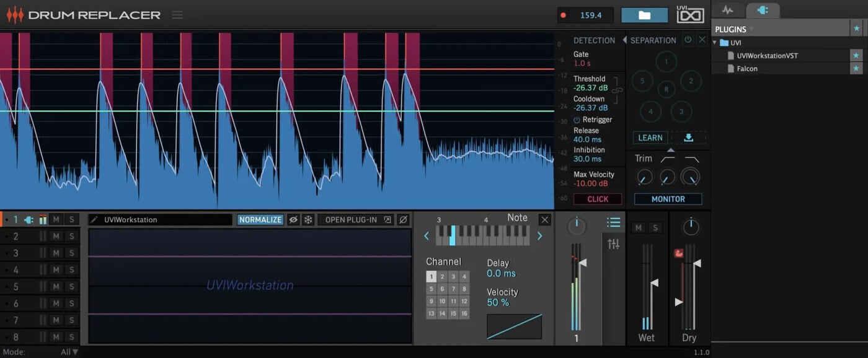The image size is (868, 358).
Task: Click the LEARN button
Action: pyautogui.click(x=650, y=138)
